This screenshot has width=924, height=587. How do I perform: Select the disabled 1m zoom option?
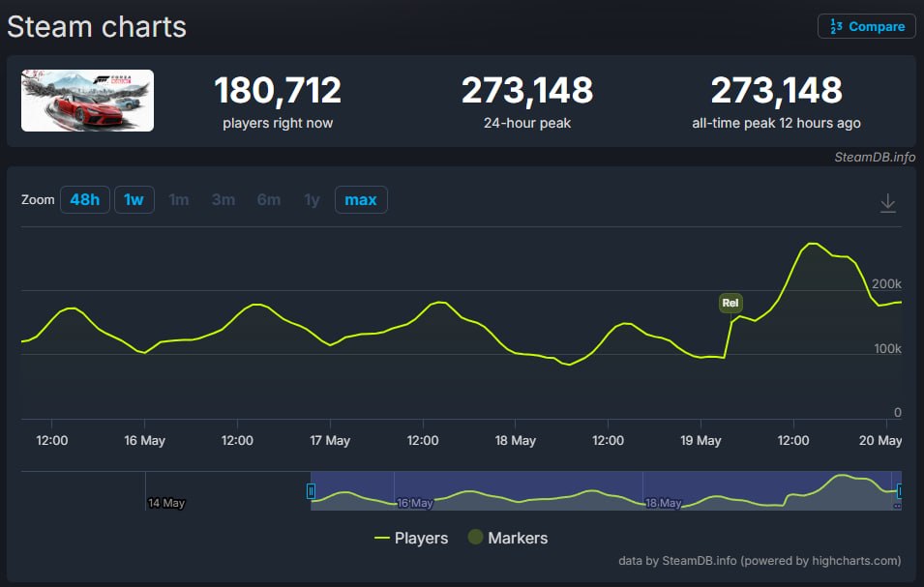(179, 199)
